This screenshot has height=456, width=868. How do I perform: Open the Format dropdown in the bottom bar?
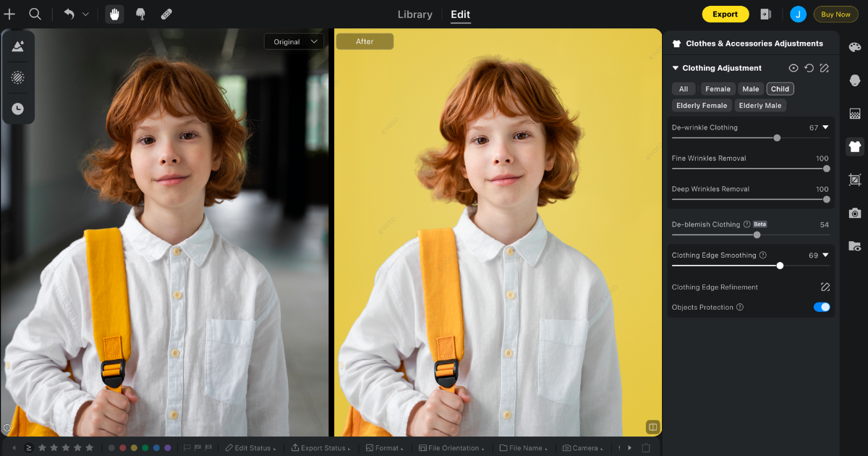point(385,447)
